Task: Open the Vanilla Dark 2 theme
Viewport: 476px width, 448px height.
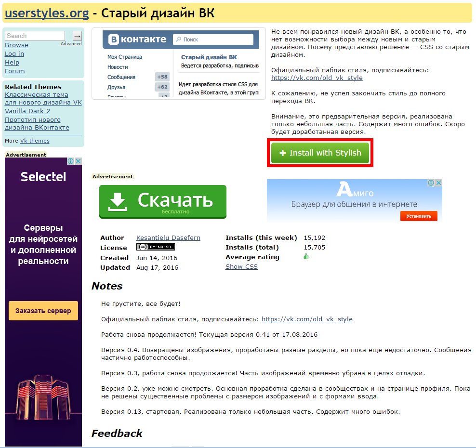Action: [x=27, y=111]
